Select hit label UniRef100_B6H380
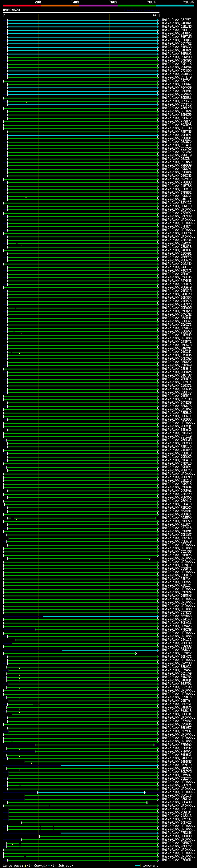The height and width of the screenshot is (868, 197). (177, 297)
